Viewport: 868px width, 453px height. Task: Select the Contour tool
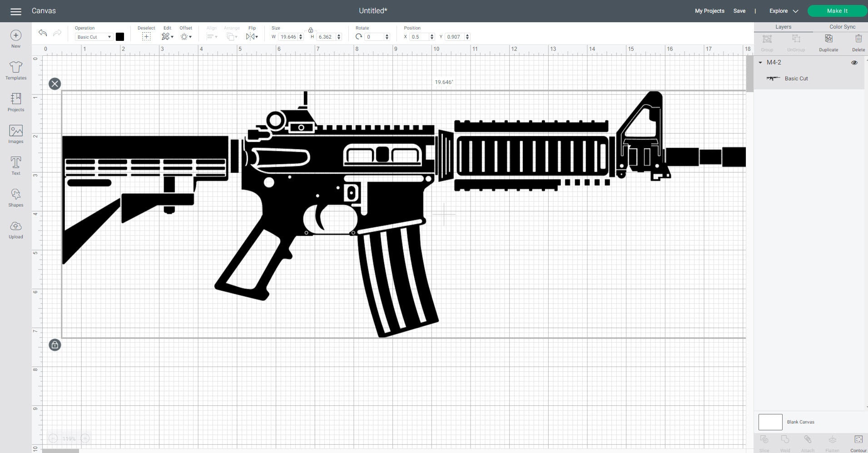(858, 440)
